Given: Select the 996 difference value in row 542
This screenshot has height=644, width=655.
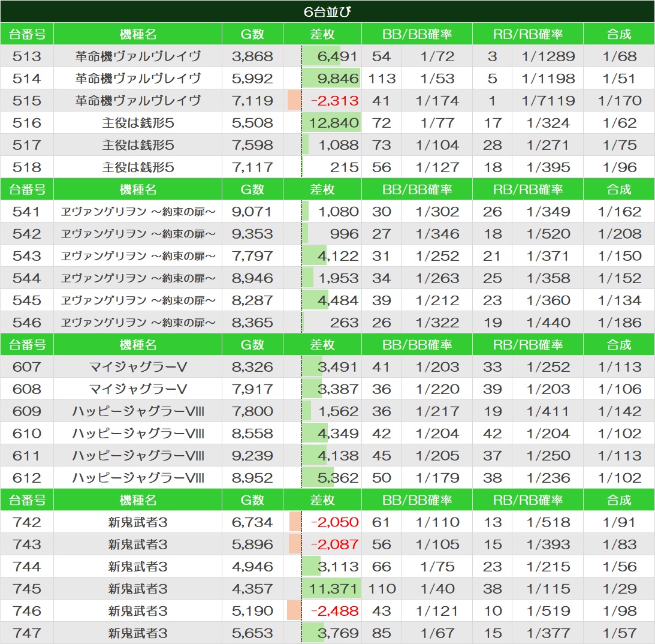Looking at the screenshot, I should click(344, 233).
